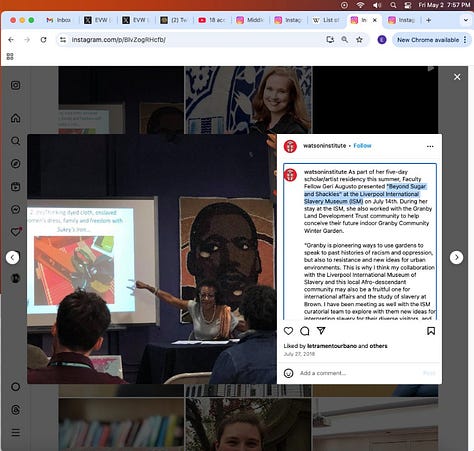Share the post with paper plane icon
474x451 pixels.
[x=321, y=330]
